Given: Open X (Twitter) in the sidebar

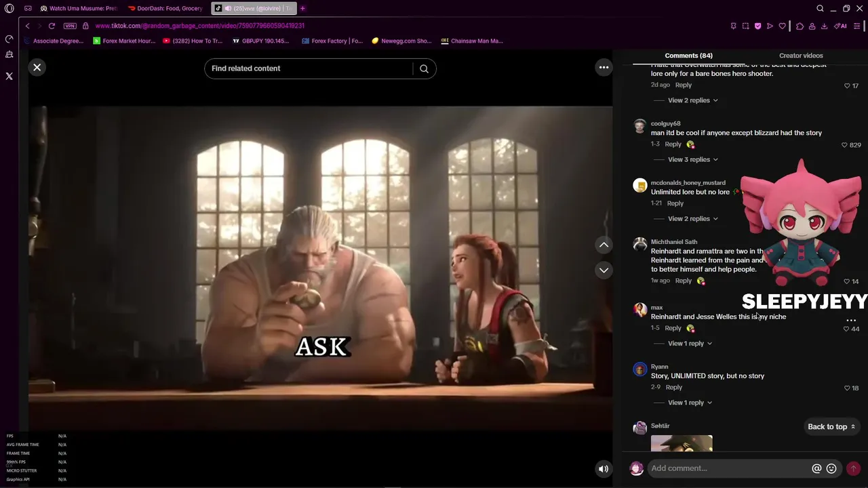Looking at the screenshot, I should click(9, 76).
